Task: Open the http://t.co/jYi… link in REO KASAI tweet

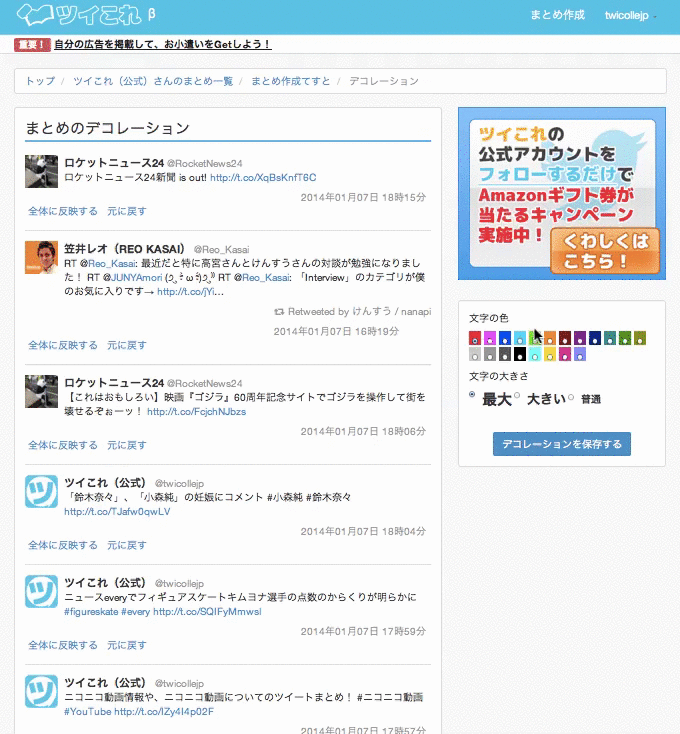Action: [190, 292]
